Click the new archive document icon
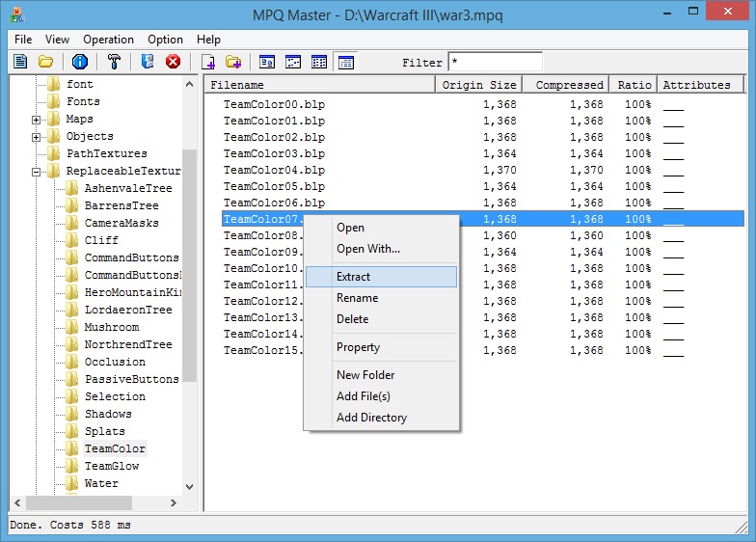The width and height of the screenshot is (756, 542). (x=20, y=62)
